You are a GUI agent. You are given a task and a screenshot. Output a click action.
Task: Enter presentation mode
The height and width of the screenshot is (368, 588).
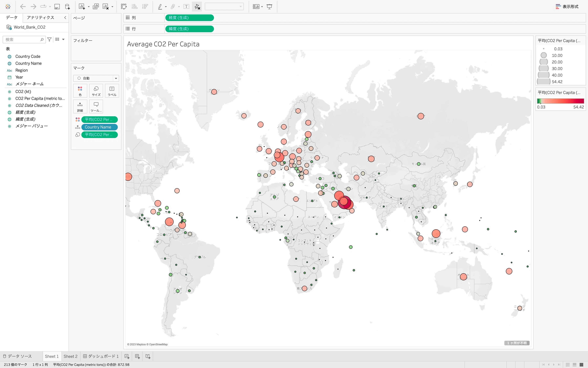tap(269, 7)
